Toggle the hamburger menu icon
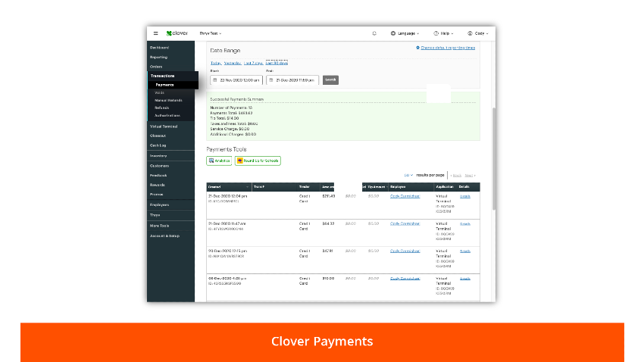The image size is (644, 362). [155, 33]
